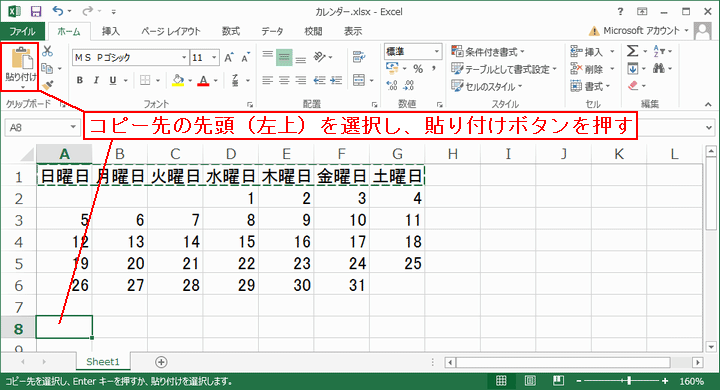Viewport: 720px width, 390px height.
Task: Click the format painter brush icon
Action: pos(47,85)
